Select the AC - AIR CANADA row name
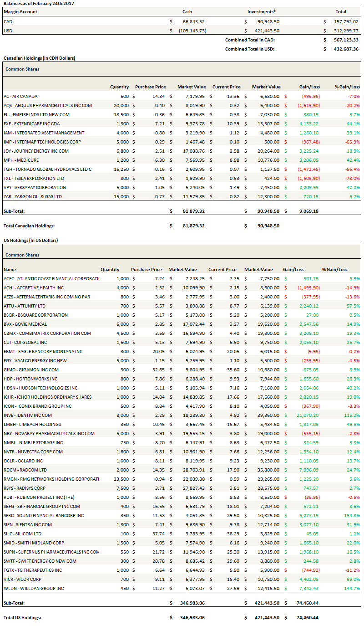364x626 pixels. coord(20,96)
